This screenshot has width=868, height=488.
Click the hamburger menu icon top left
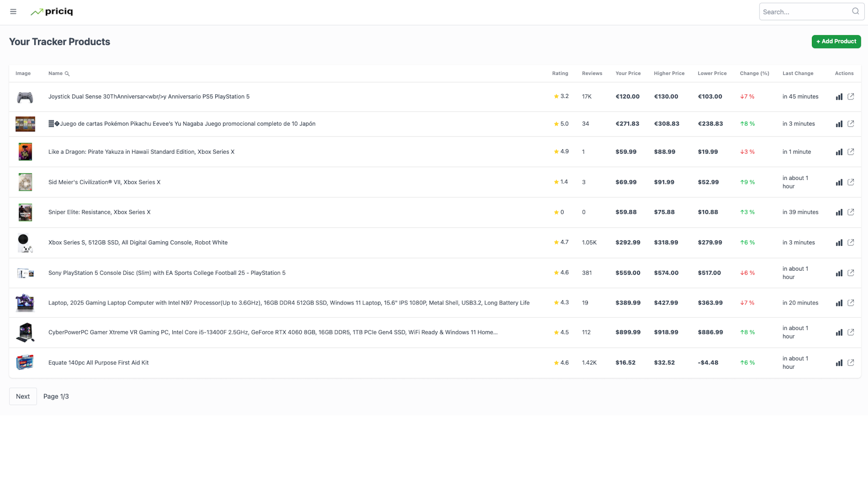click(13, 11)
